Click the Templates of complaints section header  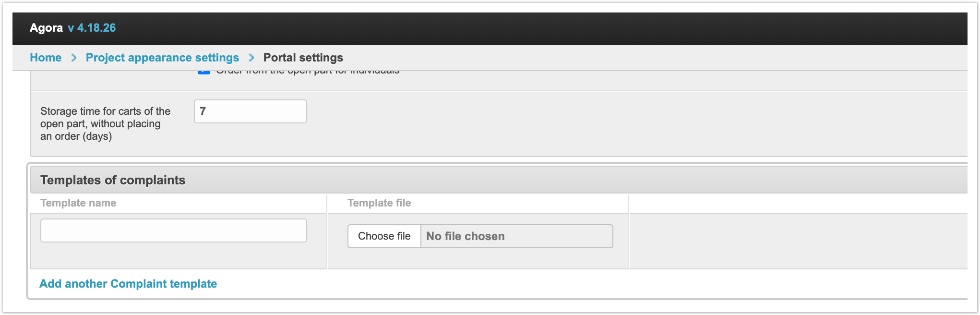click(x=113, y=180)
